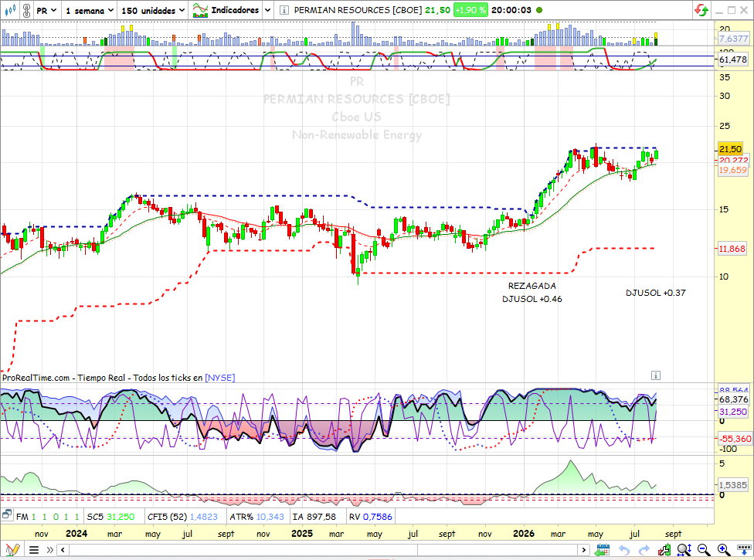
Task: Click the scroll right arrow of timeline
Action: point(584,550)
